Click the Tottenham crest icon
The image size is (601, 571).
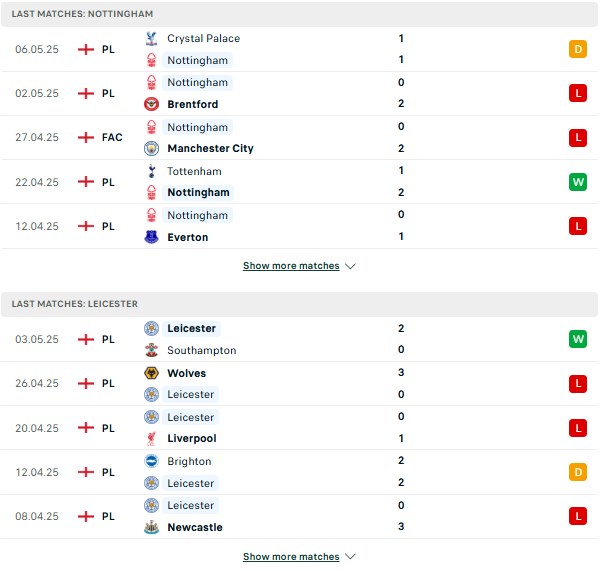click(x=151, y=171)
